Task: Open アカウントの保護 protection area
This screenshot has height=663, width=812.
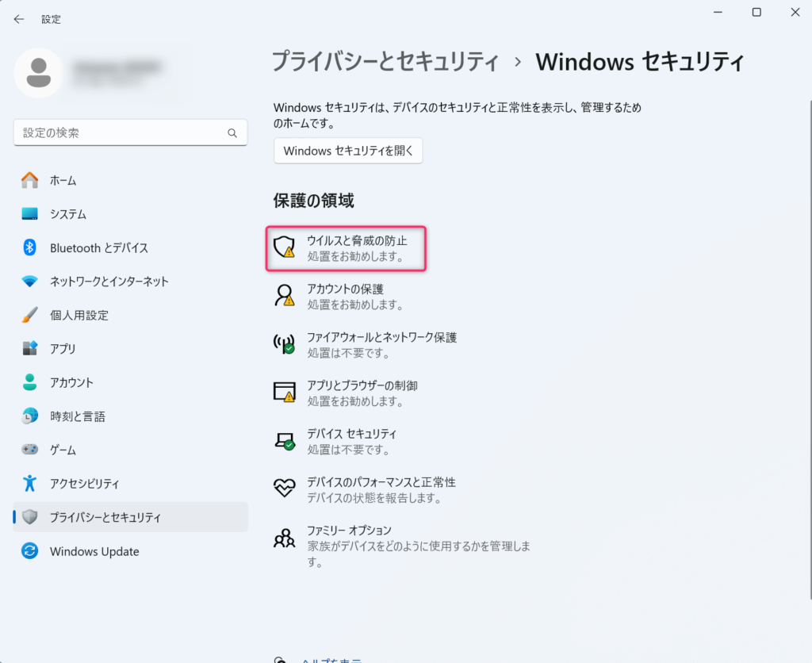Action: click(346, 297)
